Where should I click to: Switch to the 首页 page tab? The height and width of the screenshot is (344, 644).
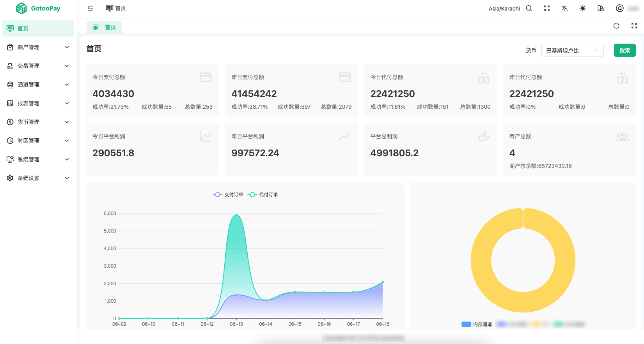pyautogui.click(x=104, y=27)
